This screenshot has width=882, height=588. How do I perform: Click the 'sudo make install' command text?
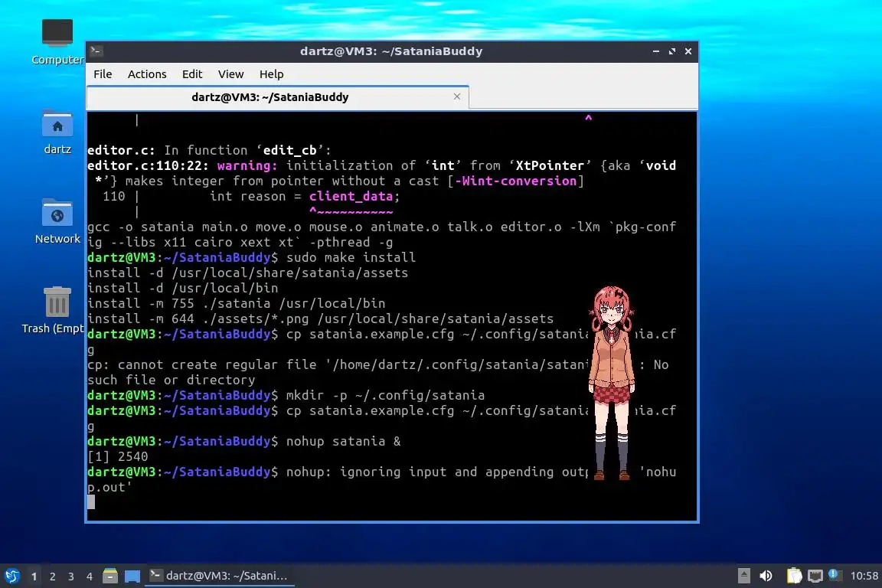click(x=351, y=257)
